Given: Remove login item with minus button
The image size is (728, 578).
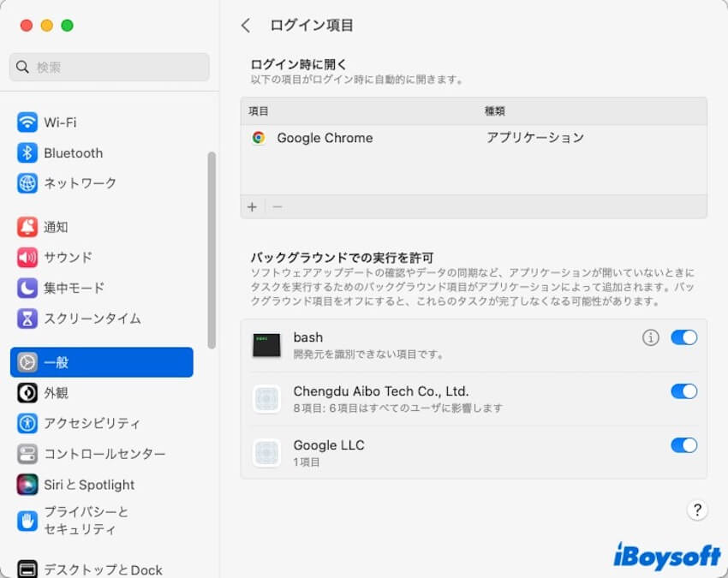Looking at the screenshot, I should pyautogui.click(x=277, y=206).
